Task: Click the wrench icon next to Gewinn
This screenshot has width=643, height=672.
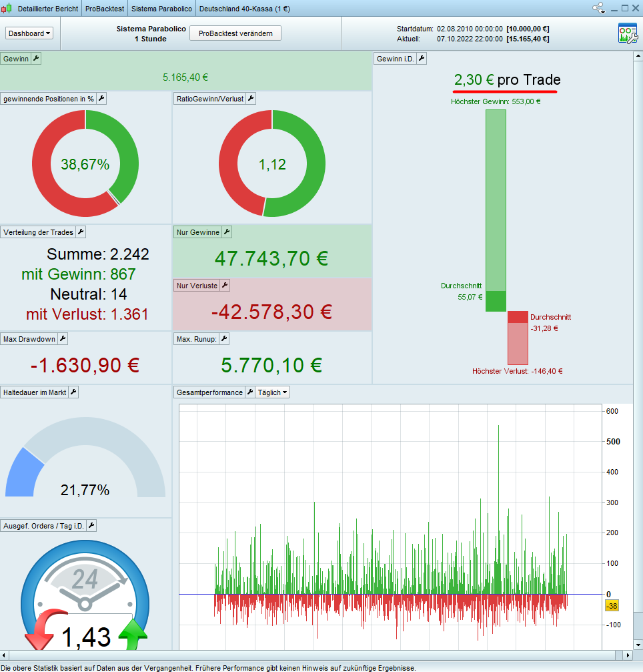Action: tap(36, 59)
